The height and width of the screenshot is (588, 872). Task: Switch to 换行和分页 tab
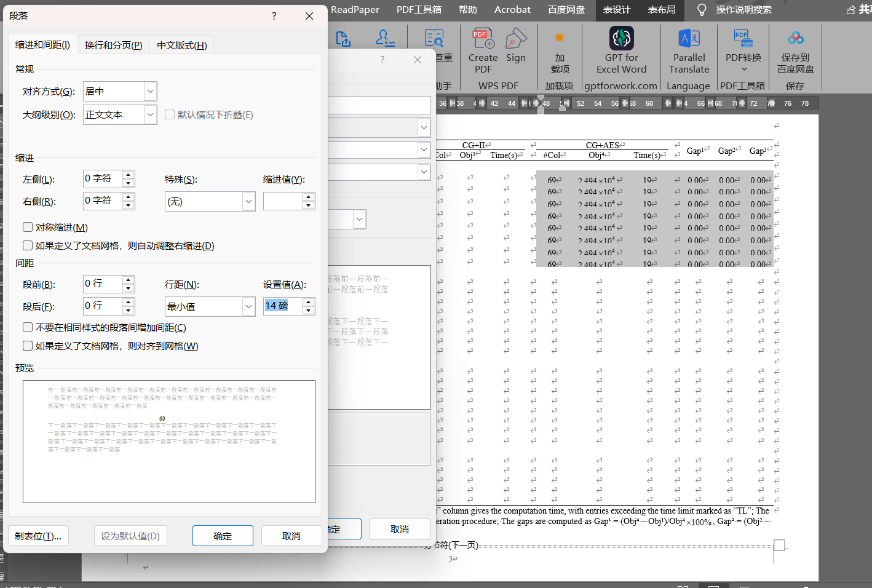click(114, 45)
